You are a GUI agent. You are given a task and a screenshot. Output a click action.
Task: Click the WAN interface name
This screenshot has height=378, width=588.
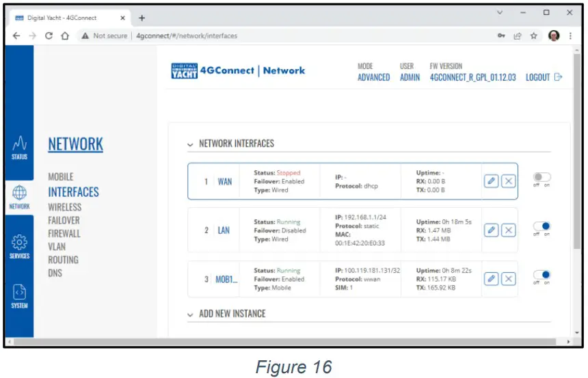coord(225,182)
